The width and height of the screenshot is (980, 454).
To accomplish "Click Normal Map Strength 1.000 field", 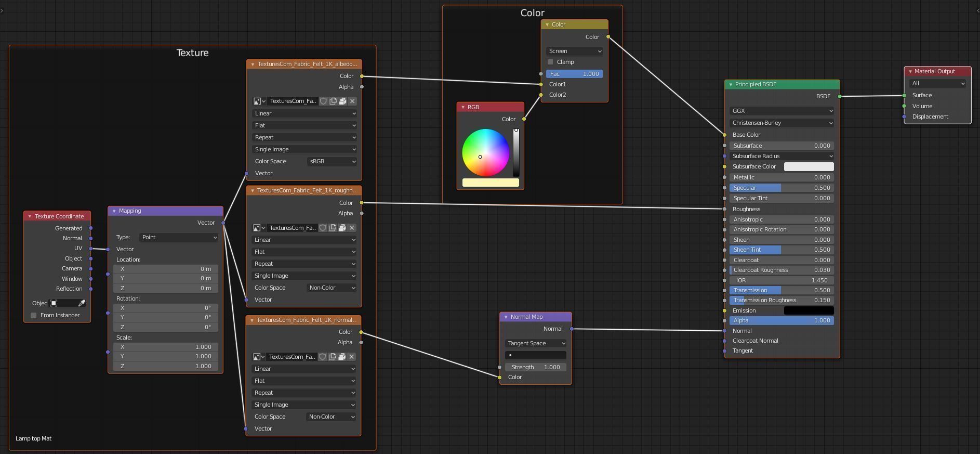I will [536, 367].
